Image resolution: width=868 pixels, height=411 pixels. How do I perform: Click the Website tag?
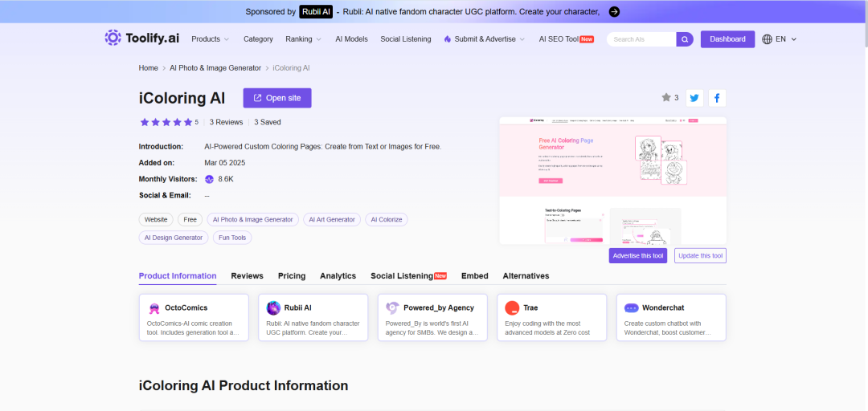(156, 220)
